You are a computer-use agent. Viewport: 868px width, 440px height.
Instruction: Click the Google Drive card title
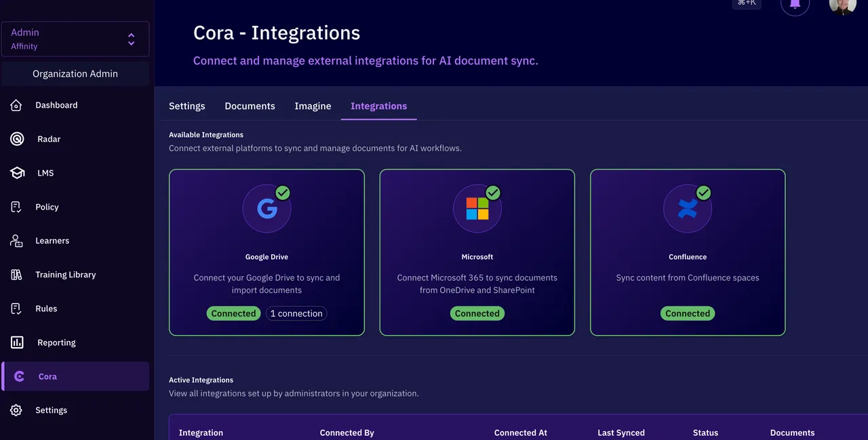click(x=267, y=257)
